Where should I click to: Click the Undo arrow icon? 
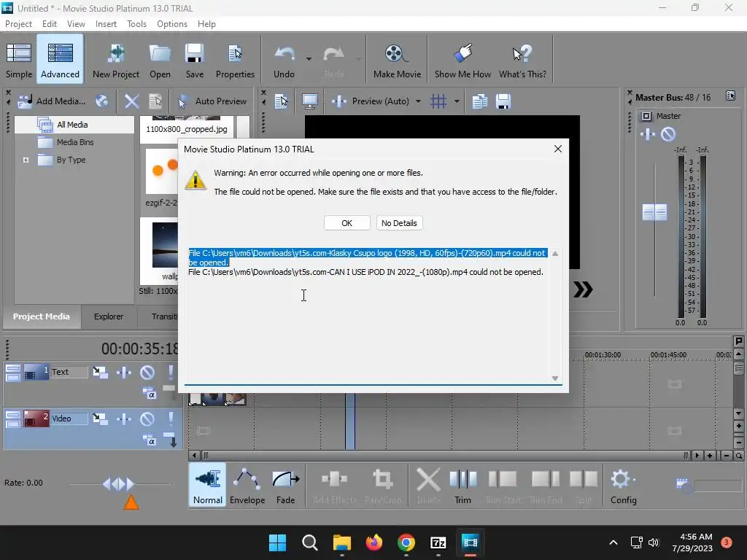coord(285,55)
